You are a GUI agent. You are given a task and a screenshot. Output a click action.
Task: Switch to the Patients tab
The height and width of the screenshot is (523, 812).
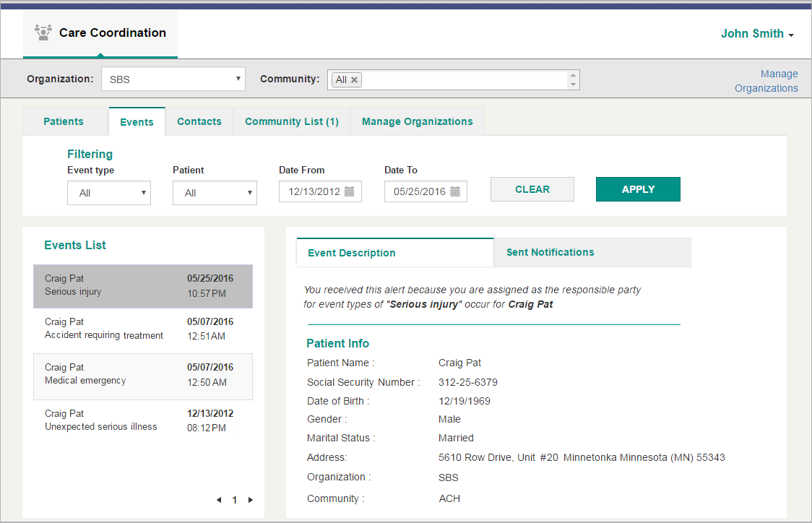[63, 121]
